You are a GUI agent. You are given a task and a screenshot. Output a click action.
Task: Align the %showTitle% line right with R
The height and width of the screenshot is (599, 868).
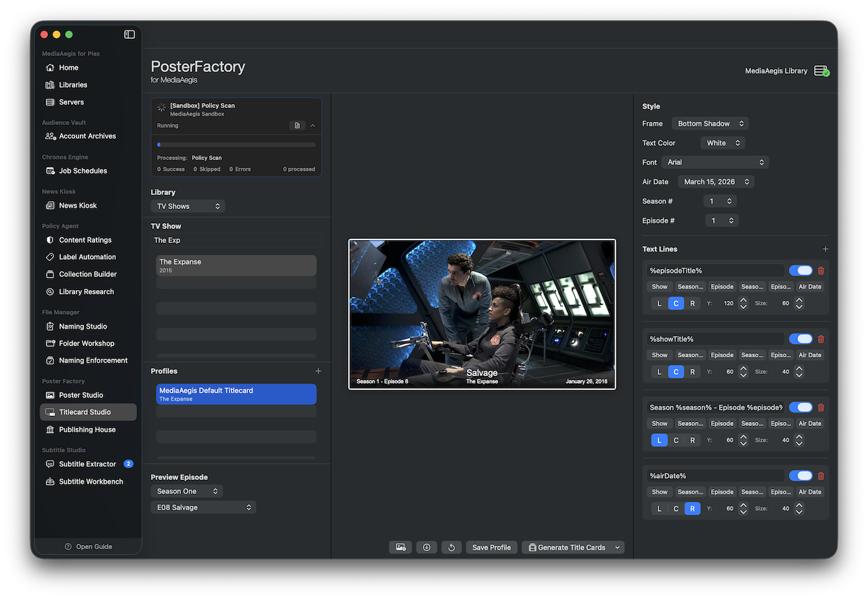point(692,372)
